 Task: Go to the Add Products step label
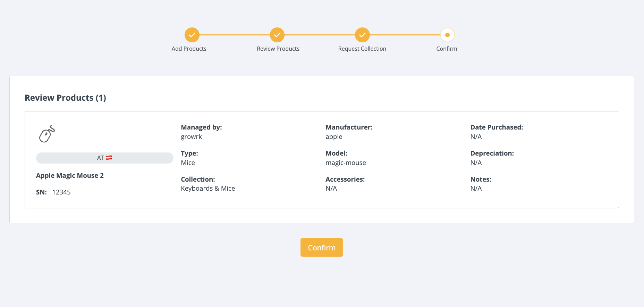click(x=189, y=49)
